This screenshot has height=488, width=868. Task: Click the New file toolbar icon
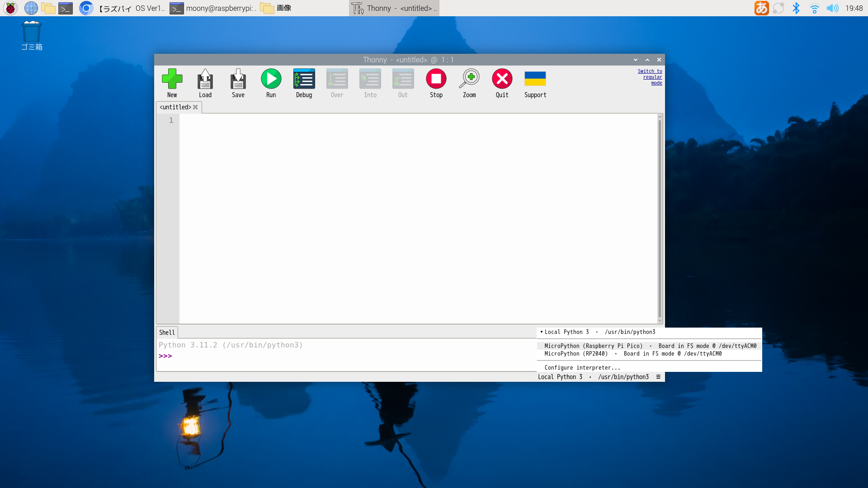point(172,79)
